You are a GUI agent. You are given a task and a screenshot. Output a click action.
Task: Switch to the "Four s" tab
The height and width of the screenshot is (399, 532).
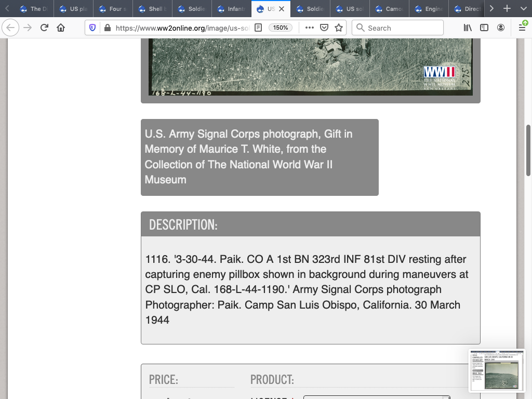click(113, 9)
